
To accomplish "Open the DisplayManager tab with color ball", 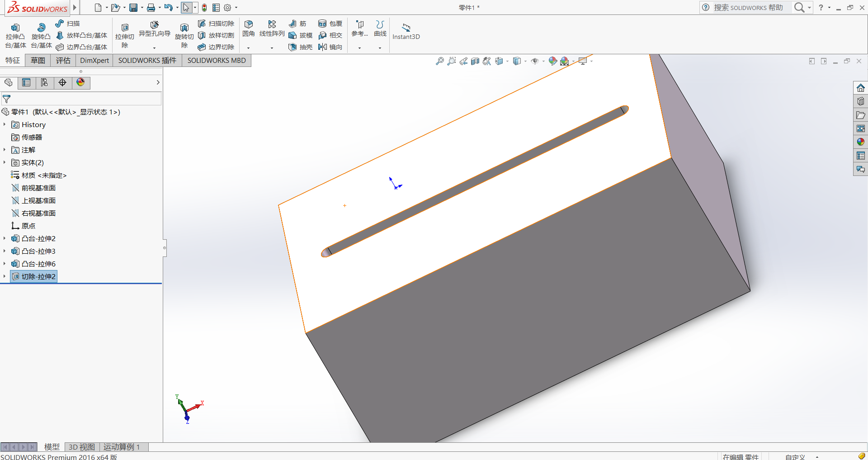I will click(80, 82).
